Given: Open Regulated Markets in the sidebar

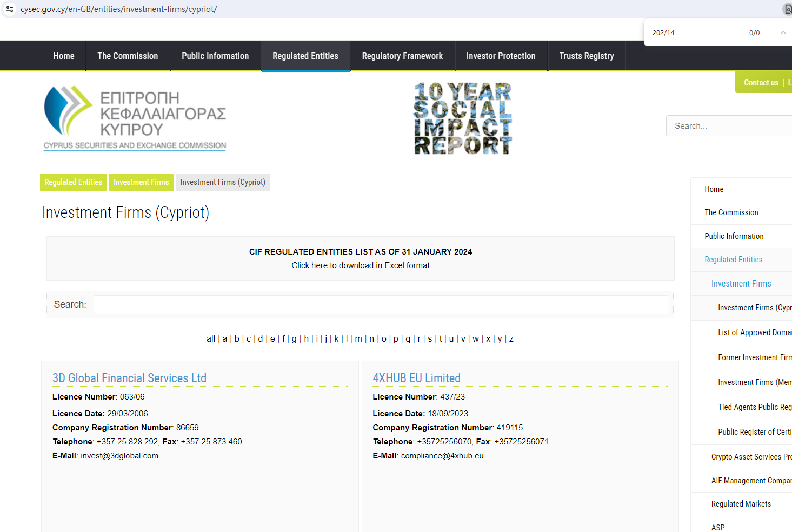Looking at the screenshot, I should (x=741, y=504).
